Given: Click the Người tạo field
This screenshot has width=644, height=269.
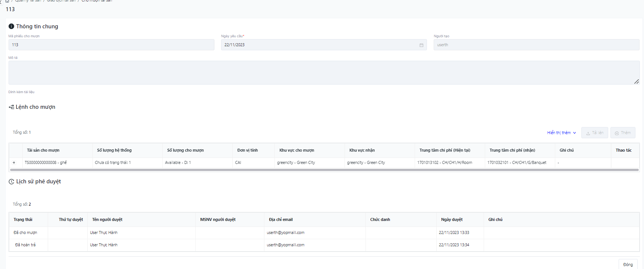Looking at the screenshot, I should (x=536, y=45).
